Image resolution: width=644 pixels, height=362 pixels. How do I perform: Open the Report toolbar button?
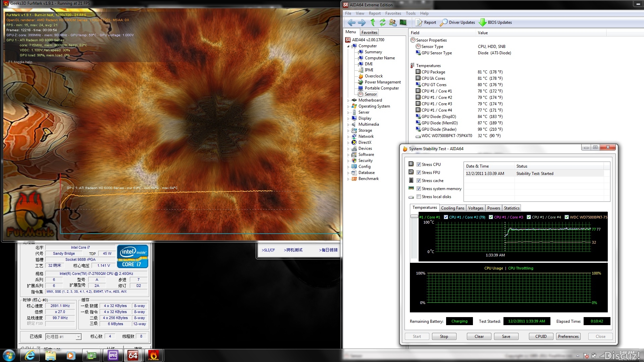426,22
